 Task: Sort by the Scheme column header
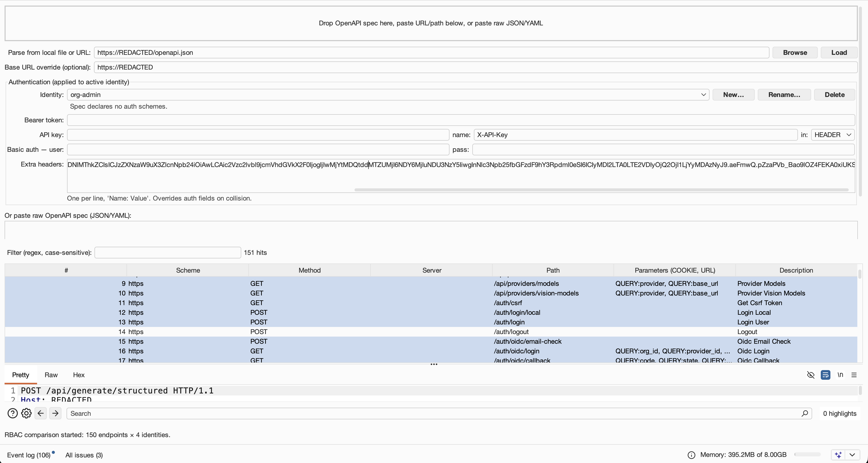pos(188,270)
